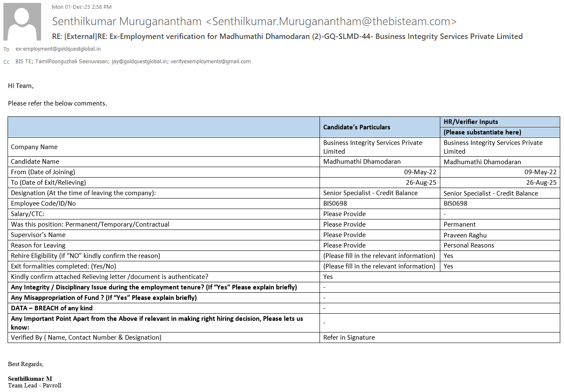564x392 pixels.
Task: Click the Mon 01-Dec-25 received timestamp
Action: pos(82,7)
